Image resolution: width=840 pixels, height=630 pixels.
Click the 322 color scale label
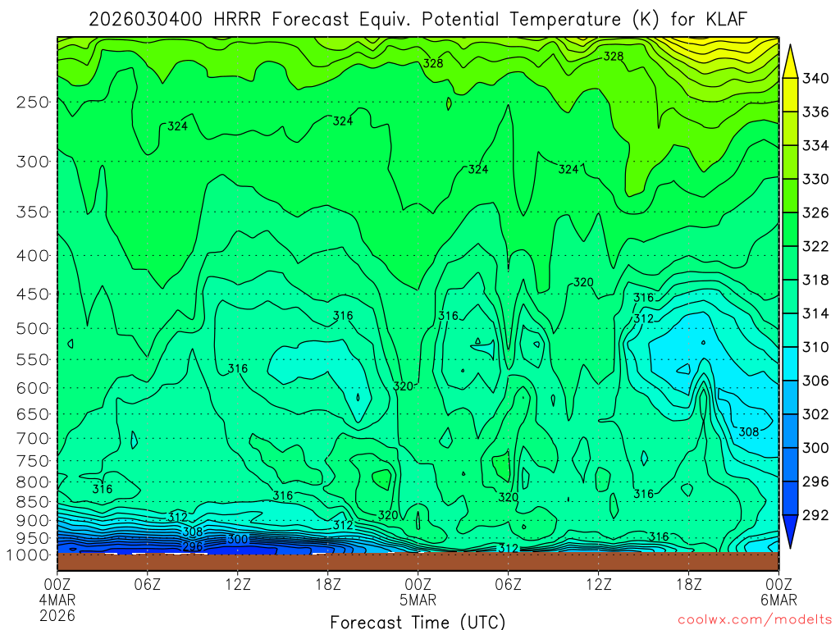[815, 246]
